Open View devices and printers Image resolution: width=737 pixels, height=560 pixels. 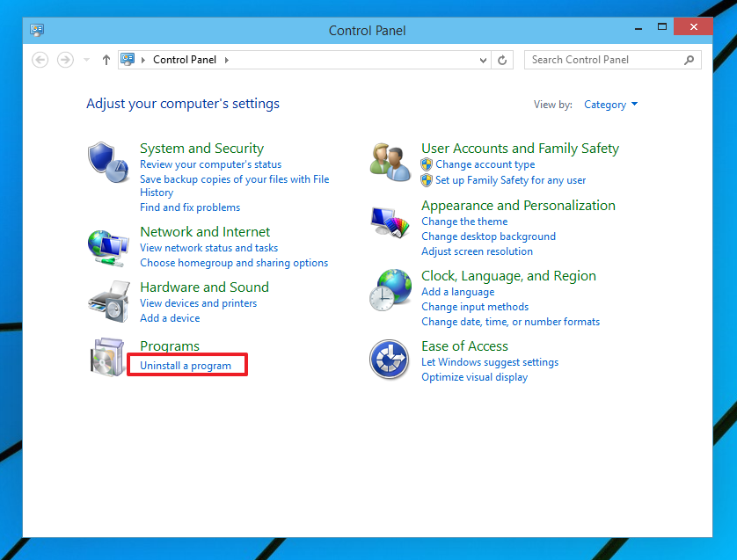coord(199,303)
